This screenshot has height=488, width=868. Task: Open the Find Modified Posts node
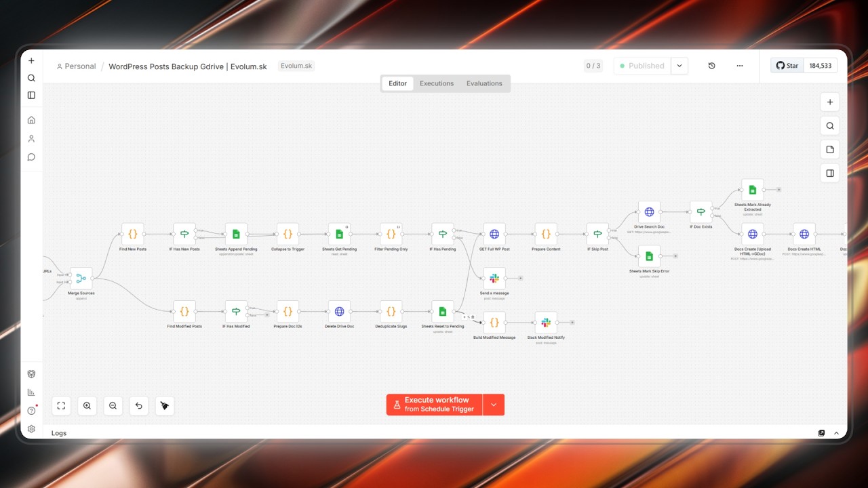click(x=184, y=312)
